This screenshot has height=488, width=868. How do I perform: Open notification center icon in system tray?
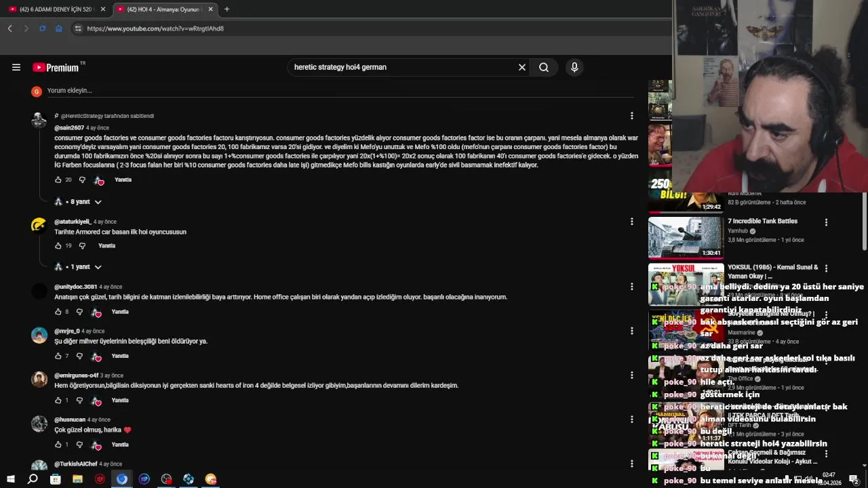(x=854, y=479)
